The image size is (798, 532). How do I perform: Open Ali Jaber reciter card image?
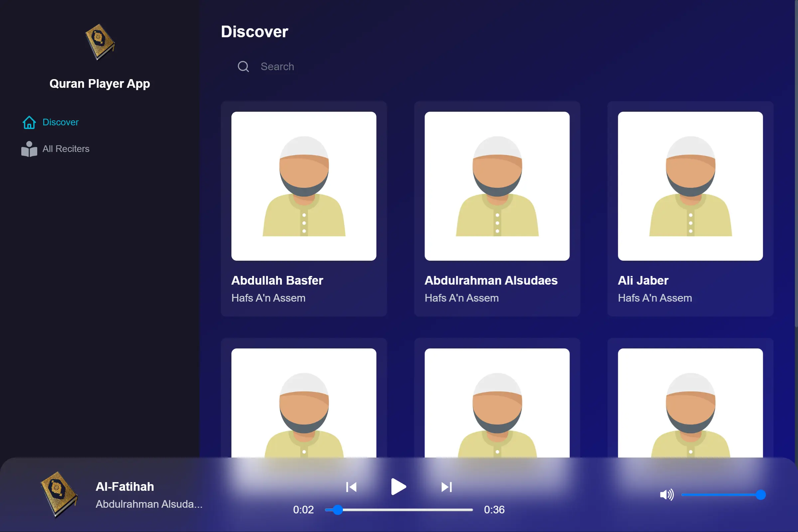[690, 186]
